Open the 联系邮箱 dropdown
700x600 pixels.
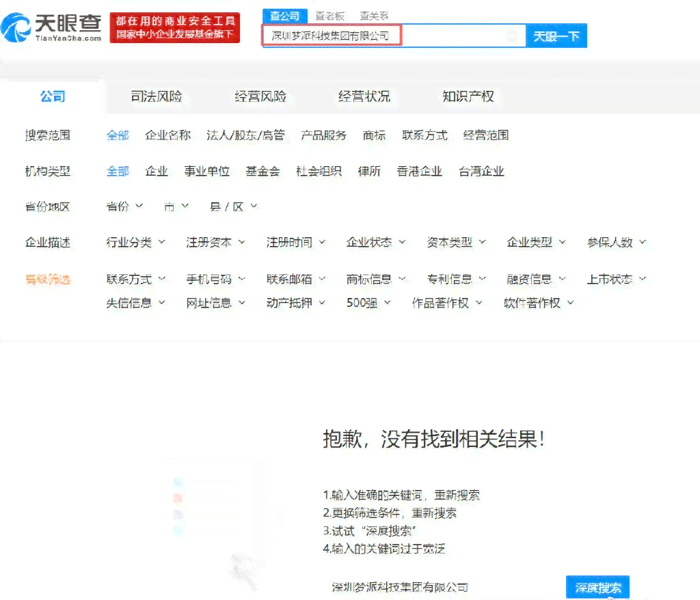(296, 279)
